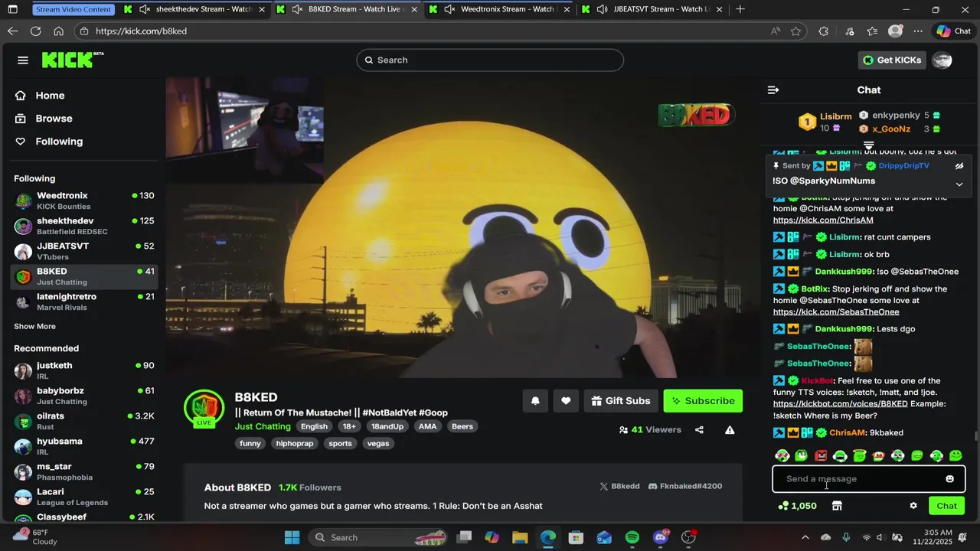View site information lock icon
The width and height of the screenshot is (980, 551).
coord(84,31)
